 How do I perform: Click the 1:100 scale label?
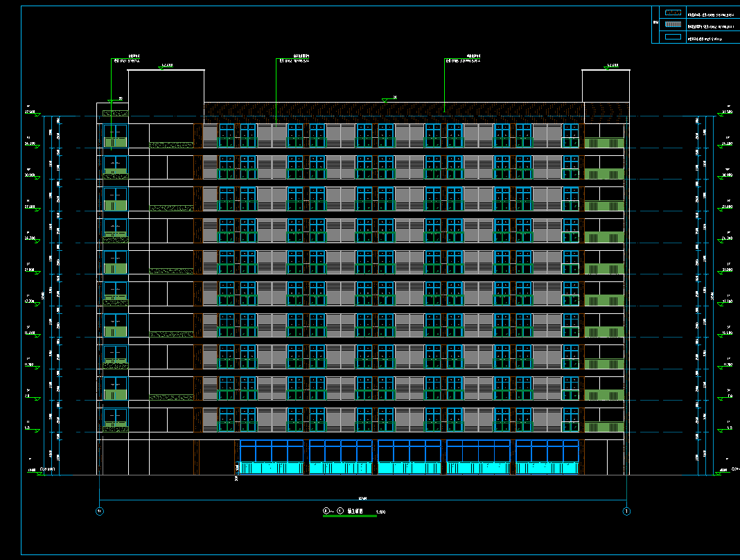(380, 512)
